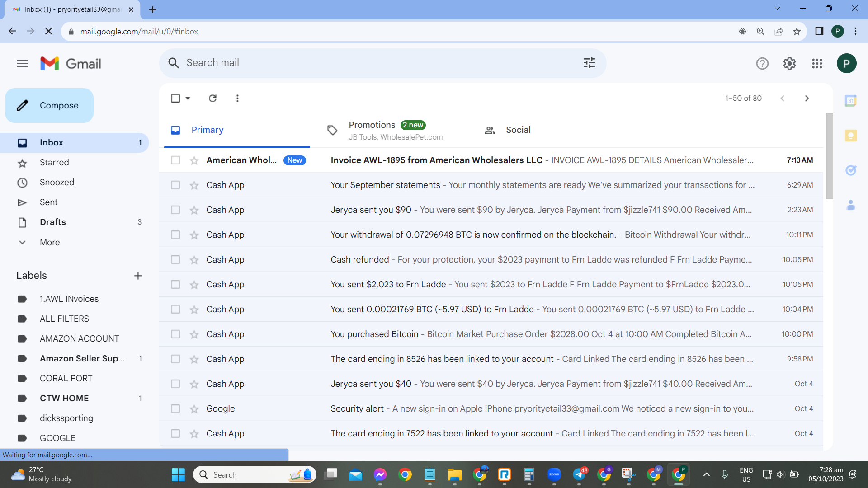Open the Chrome tab search dropdown

(777, 9)
